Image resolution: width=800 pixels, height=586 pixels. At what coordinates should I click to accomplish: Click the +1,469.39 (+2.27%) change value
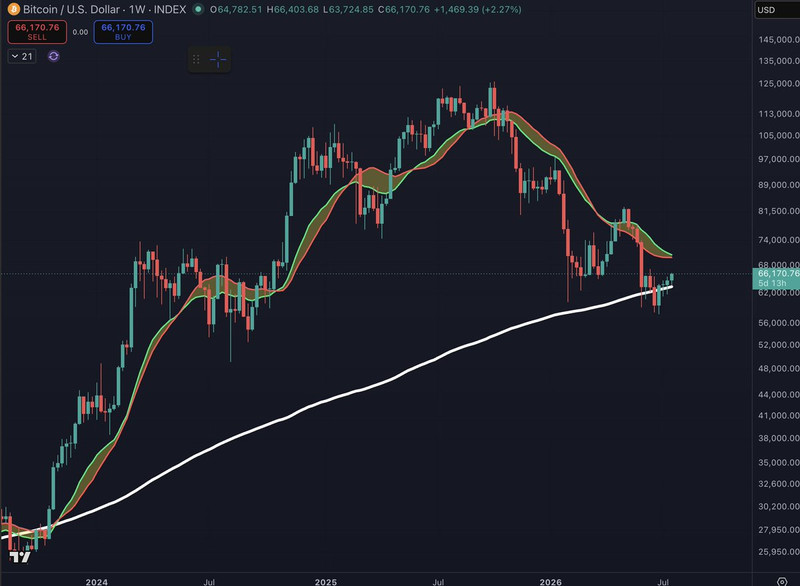coord(478,9)
